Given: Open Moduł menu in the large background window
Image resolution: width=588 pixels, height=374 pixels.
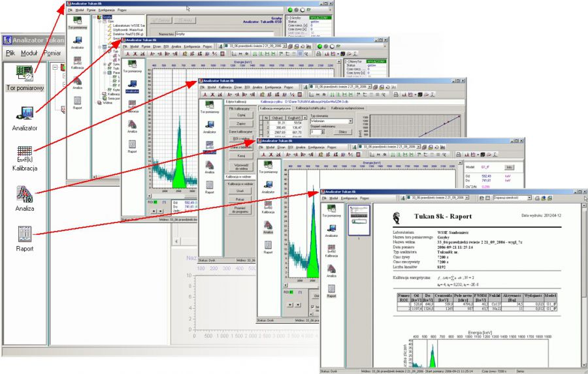Looking at the screenshot, I should point(29,54).
